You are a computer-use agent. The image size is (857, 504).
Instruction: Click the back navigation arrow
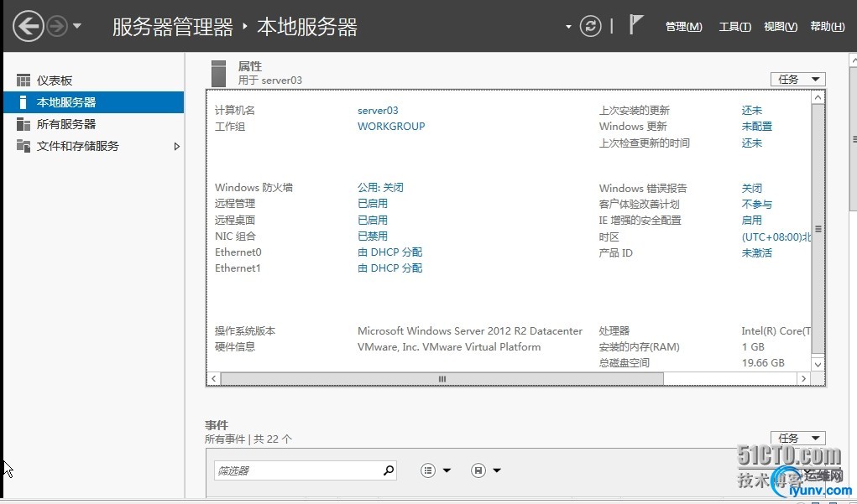pyautogui.click(x=29, y=26)
